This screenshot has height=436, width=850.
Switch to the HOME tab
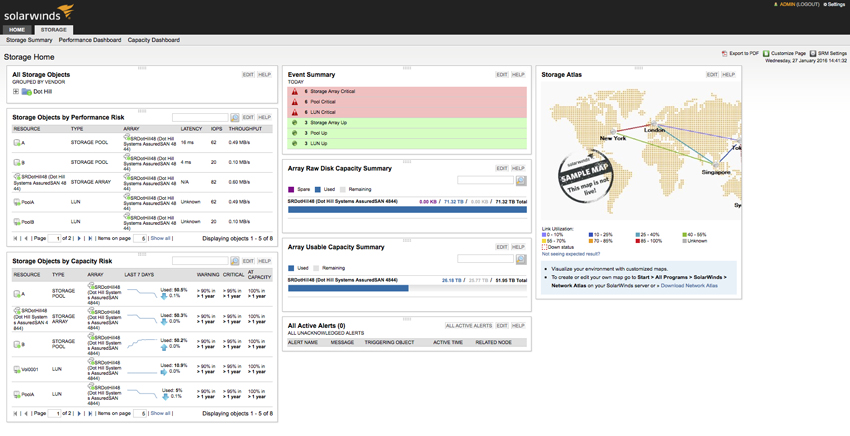[x=17, y=30]
